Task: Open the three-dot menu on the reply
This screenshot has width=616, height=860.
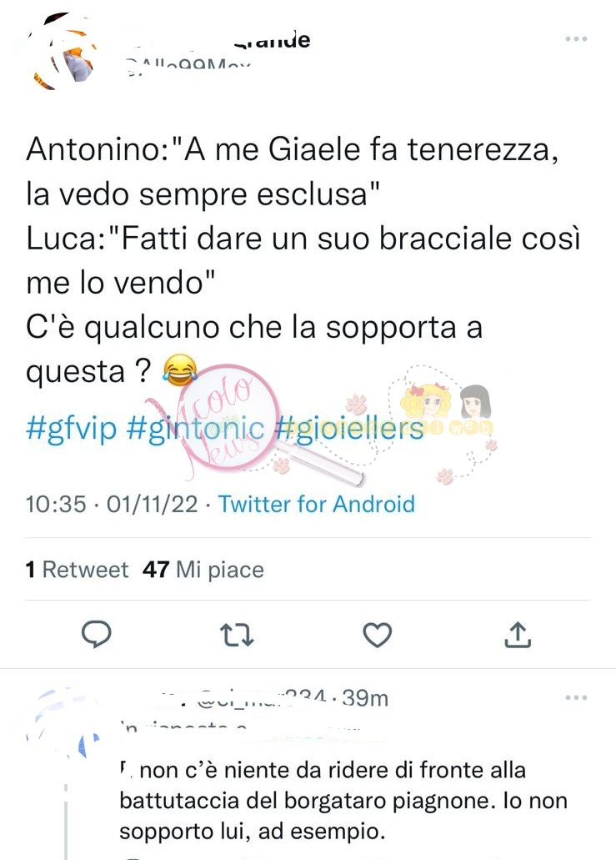Action: click(576, 697)
